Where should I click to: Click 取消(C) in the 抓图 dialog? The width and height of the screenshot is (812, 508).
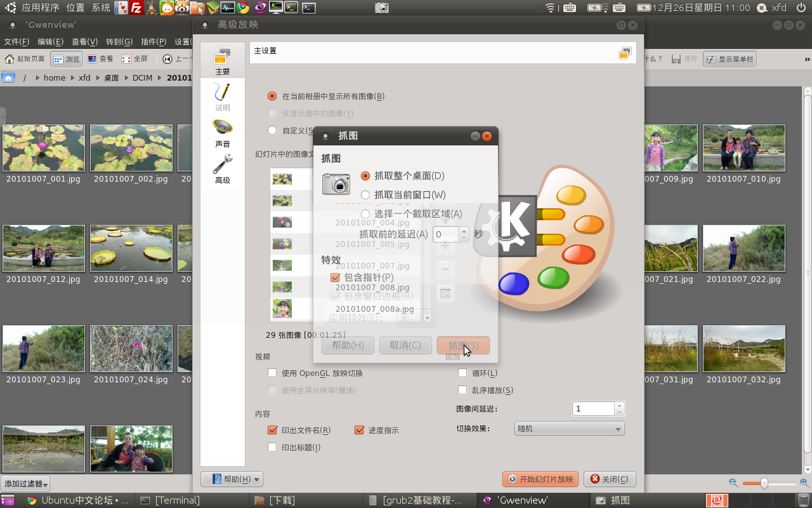[x=405, y=345]
